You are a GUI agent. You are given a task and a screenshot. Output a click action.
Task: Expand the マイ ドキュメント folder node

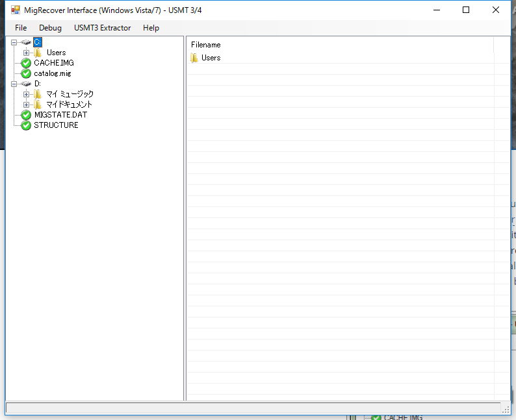(27, 105)
